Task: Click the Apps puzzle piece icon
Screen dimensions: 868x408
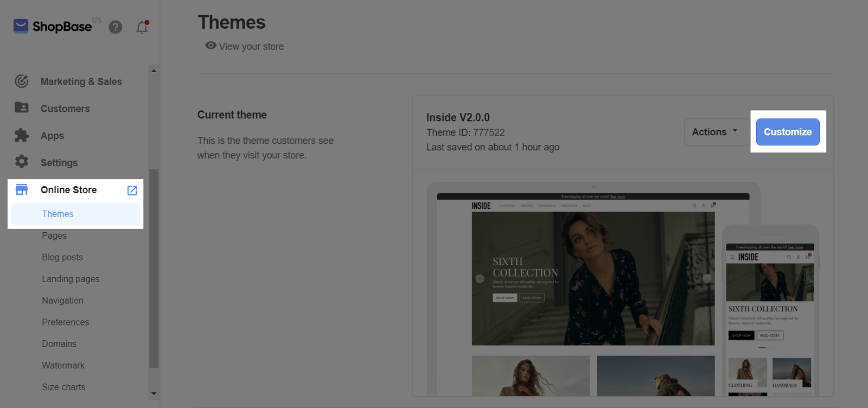Action: 22,135
